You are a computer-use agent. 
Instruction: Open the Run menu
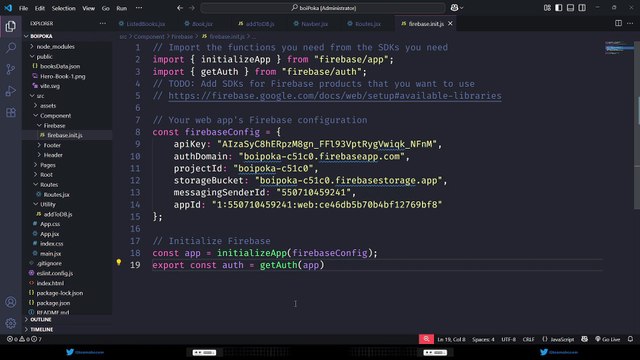121,8
